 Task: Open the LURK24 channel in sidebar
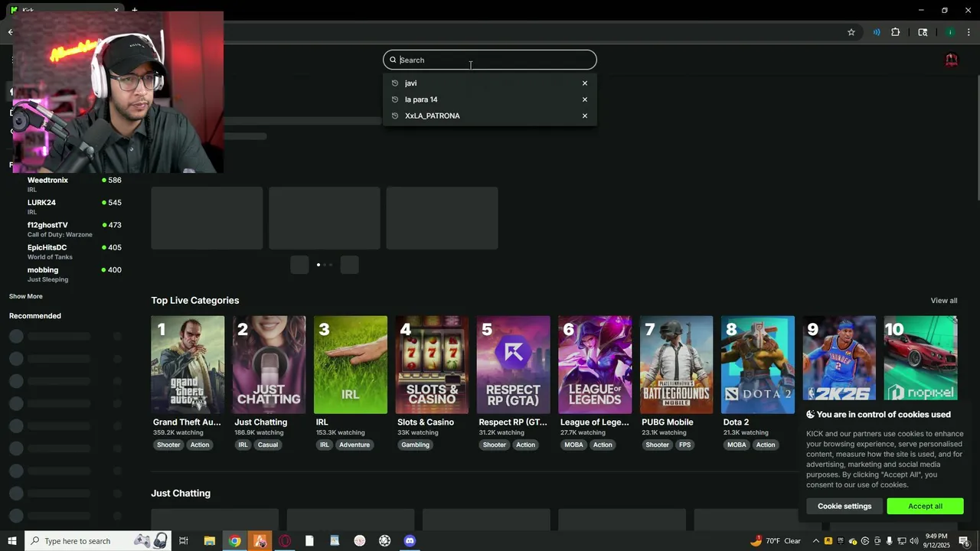65,207
